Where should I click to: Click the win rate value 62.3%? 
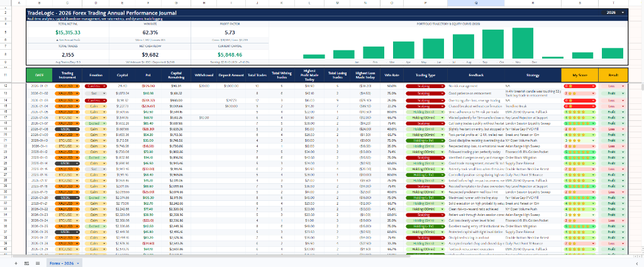pos(150,33)
